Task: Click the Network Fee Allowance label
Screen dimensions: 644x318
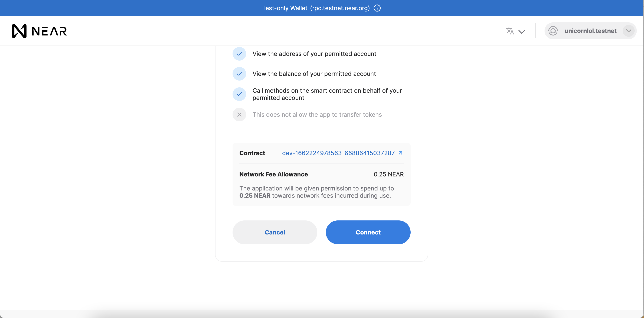Action: click(x=273, y=174)
